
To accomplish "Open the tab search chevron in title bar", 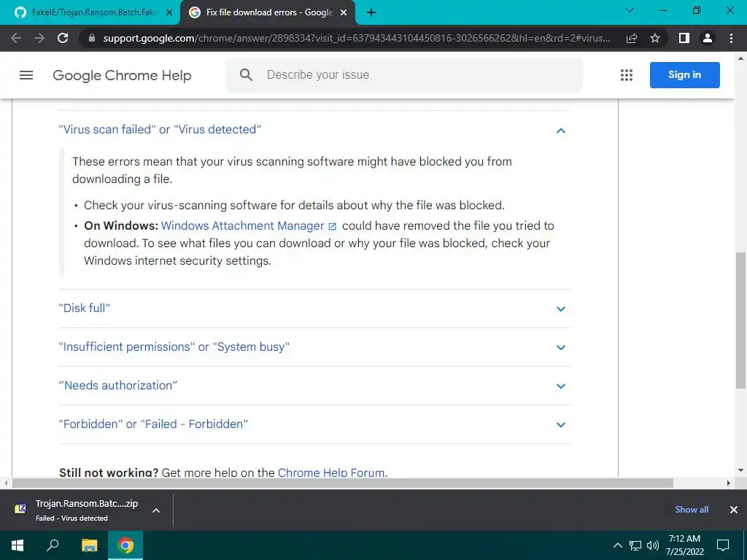I will point(630,10).
